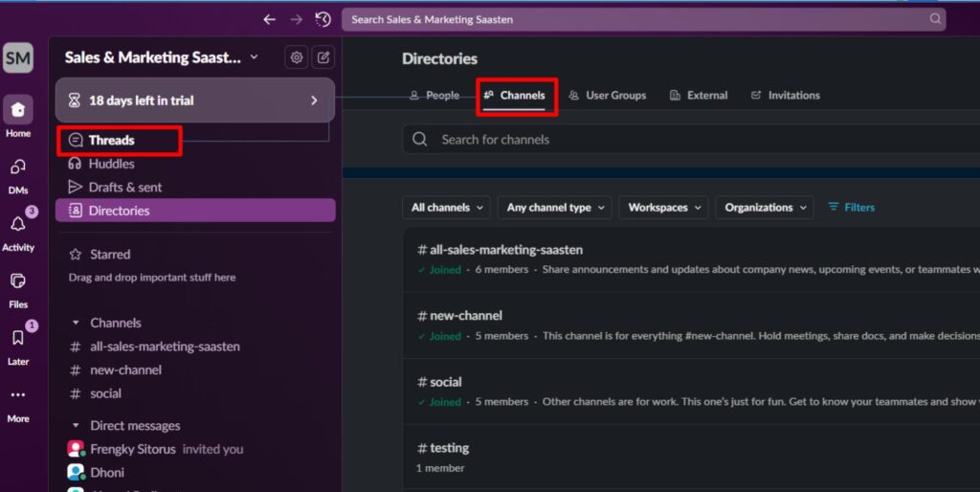Open Files from the rail

click(x=18, y=291)
